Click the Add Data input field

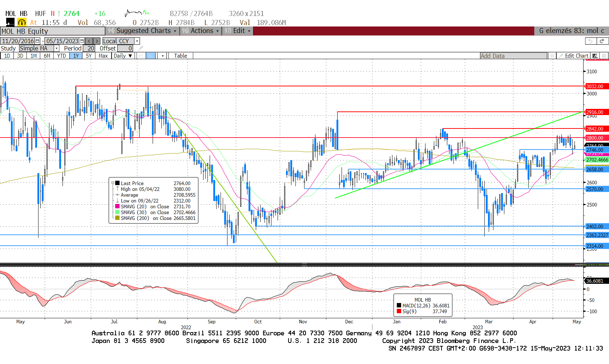(x=513, y=56)
